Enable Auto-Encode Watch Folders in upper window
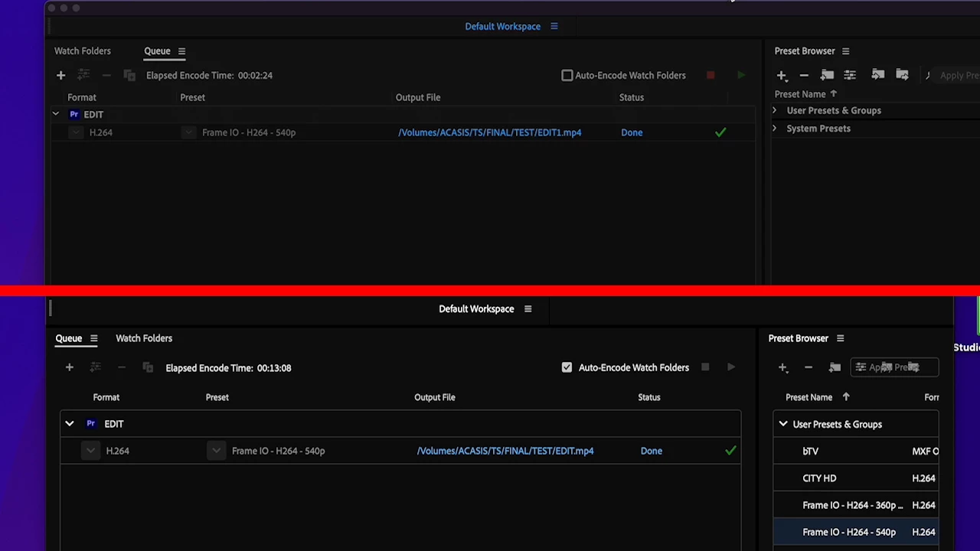Image resolution: width=980 pixels, height=551 pixels. (567, 75)
